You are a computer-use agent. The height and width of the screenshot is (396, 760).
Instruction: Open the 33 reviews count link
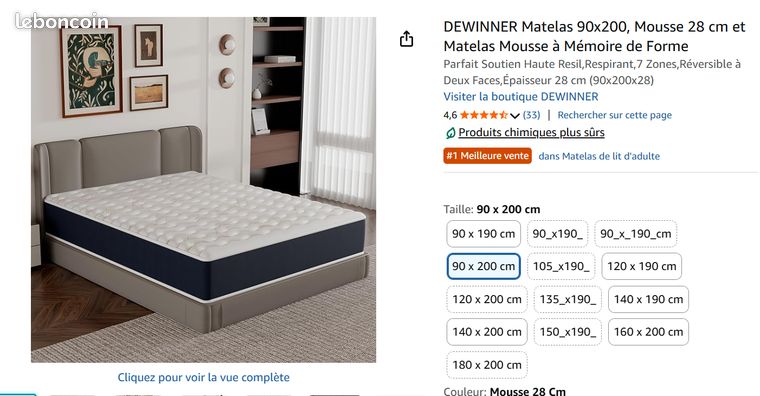tap(531, 115)
